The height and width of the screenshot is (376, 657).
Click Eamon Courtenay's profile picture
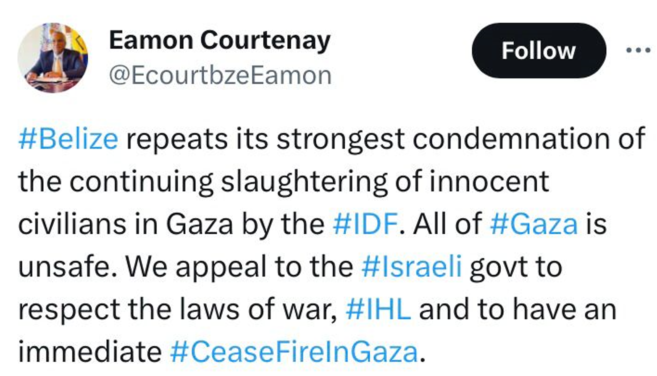point(53,57)
